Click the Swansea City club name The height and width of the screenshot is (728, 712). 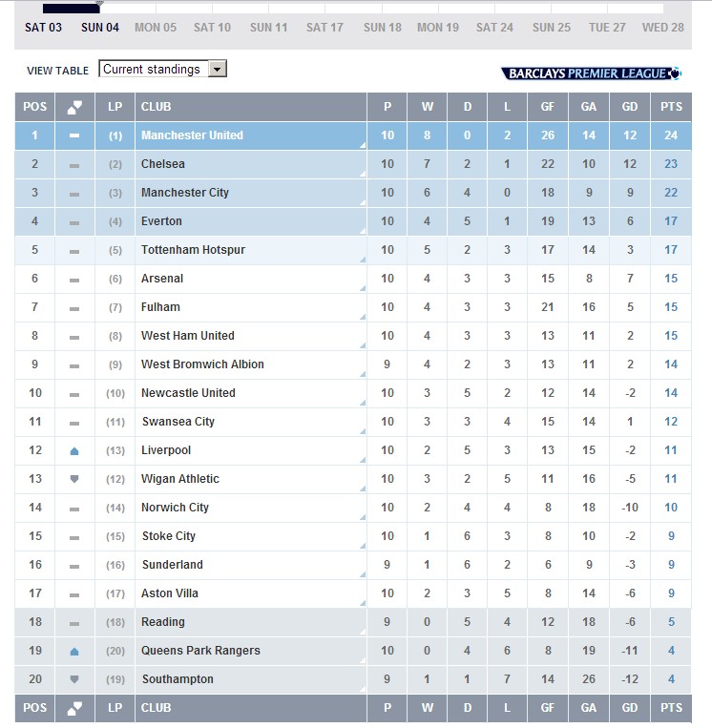(x=178, y=422)
